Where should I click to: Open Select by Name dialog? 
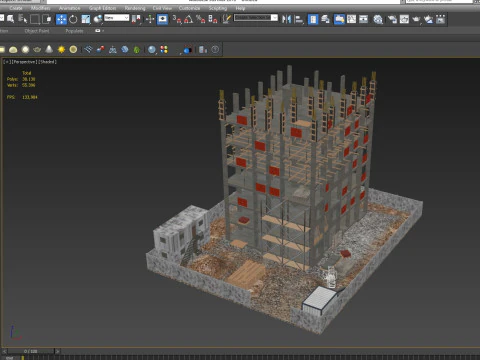tap(22, 19)
